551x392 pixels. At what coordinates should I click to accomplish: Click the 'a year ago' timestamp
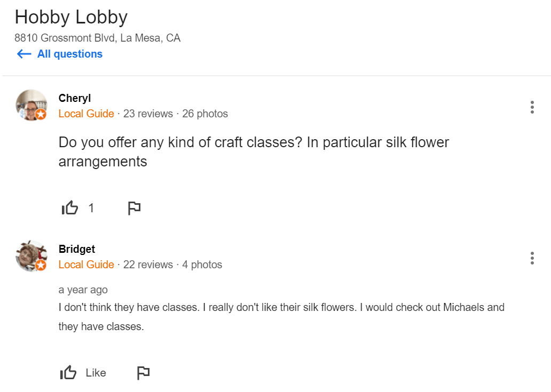83,290
